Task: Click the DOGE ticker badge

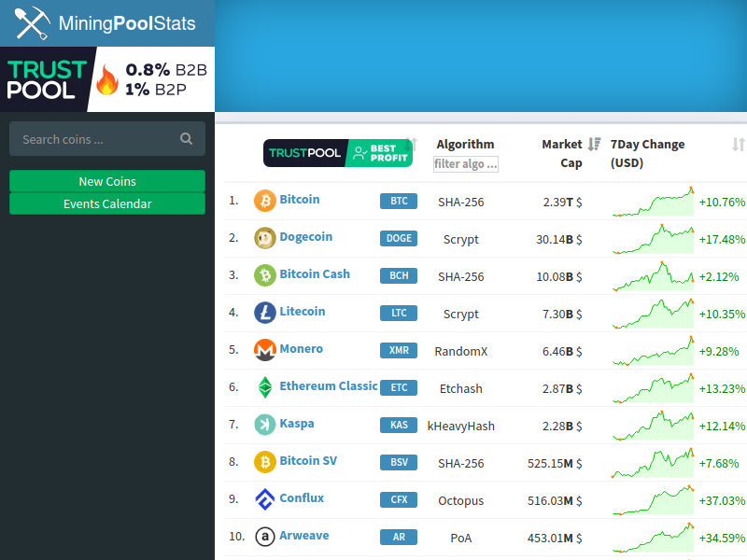Action: [x=399, y=238]
